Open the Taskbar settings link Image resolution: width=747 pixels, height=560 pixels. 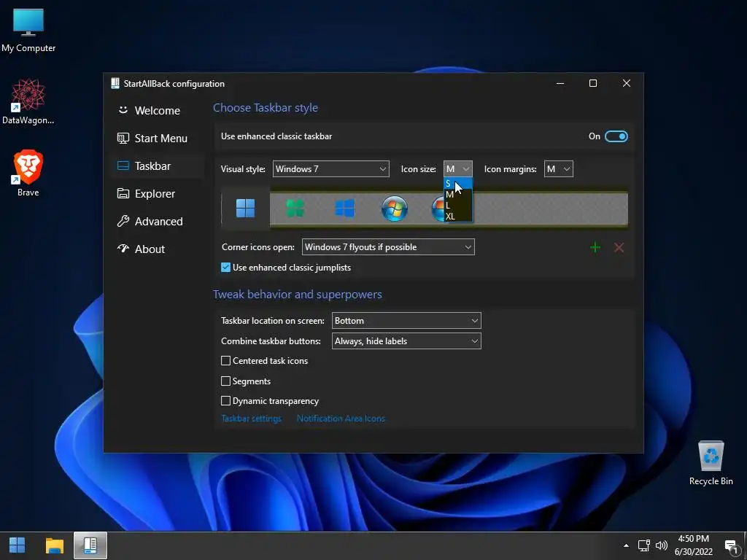point(251,419)
